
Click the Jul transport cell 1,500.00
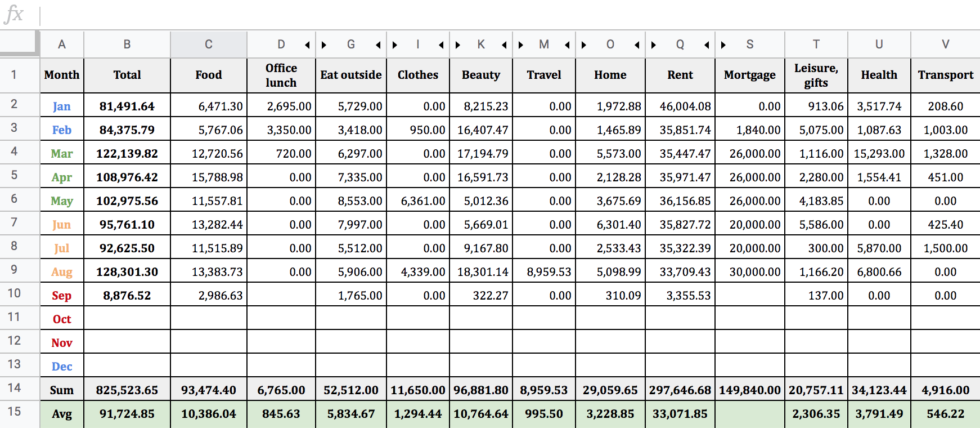coord(946,248)
